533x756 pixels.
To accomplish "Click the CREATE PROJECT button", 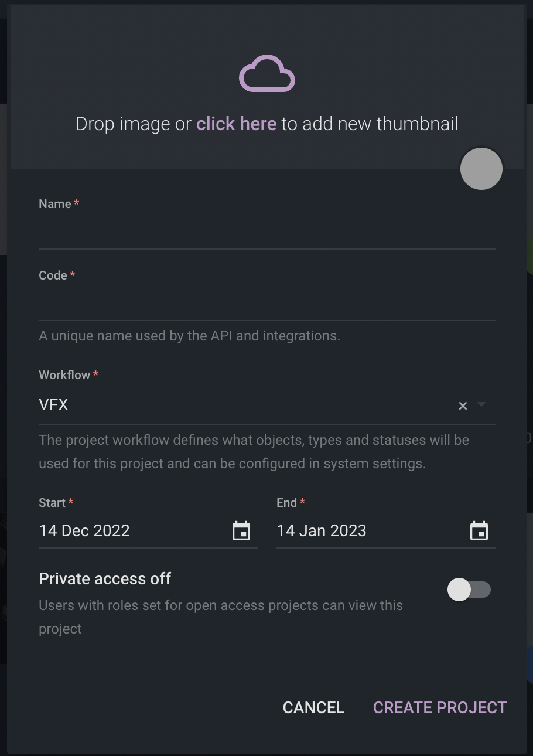I will [x=440, y=708].
